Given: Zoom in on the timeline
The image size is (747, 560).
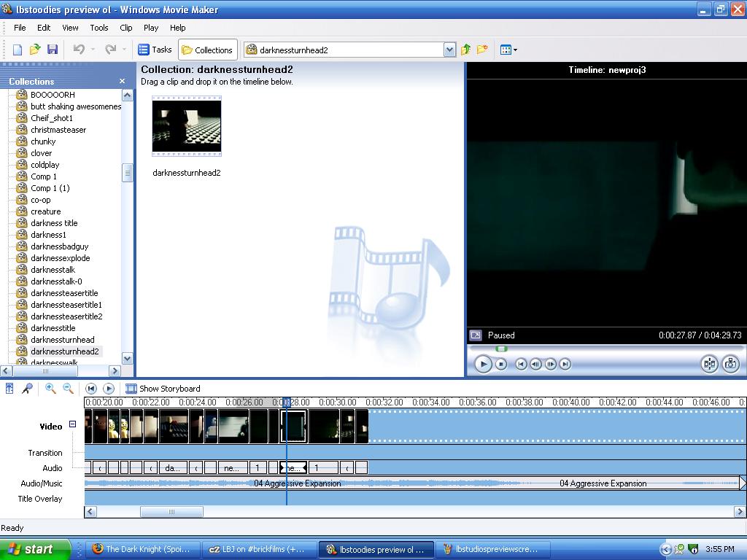Looking at the screenshot, I should 50,388.
